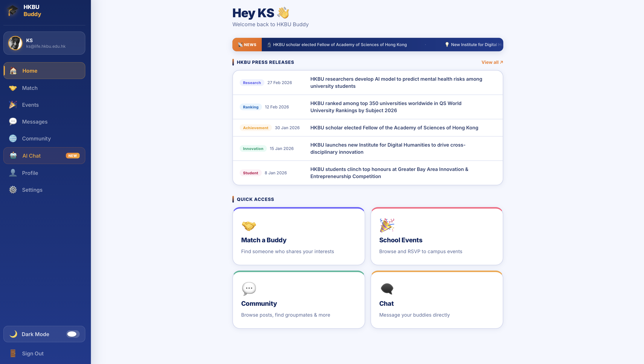Open the mental health AI model article

coord(396,83)
